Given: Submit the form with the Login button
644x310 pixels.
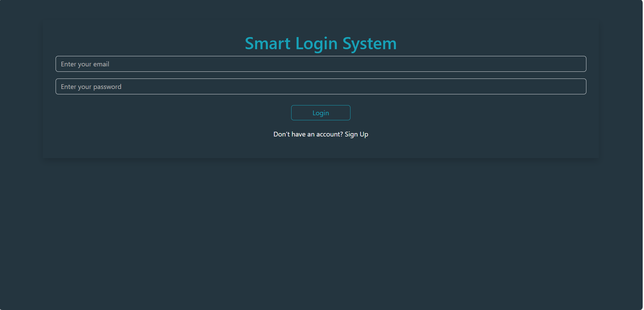Looking at the screenshot, I should [320, 113].
